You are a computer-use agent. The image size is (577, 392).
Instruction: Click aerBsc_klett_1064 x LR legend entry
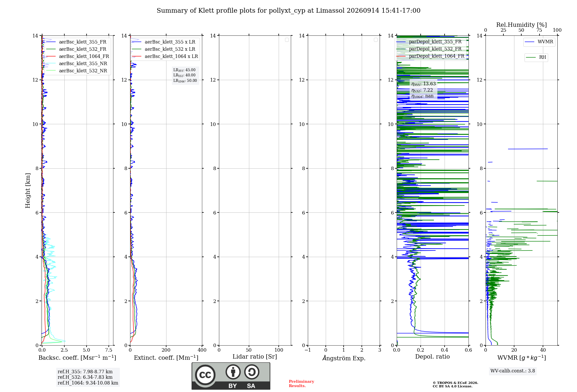[x=165, y=56]
